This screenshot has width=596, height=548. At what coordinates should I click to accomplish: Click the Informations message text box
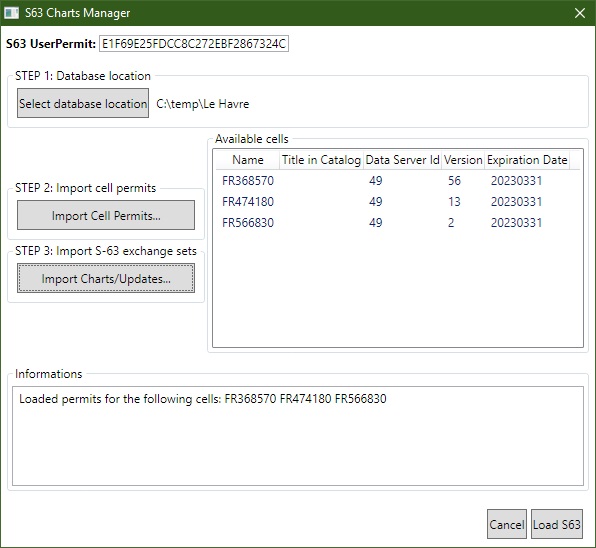coord(298,436)
